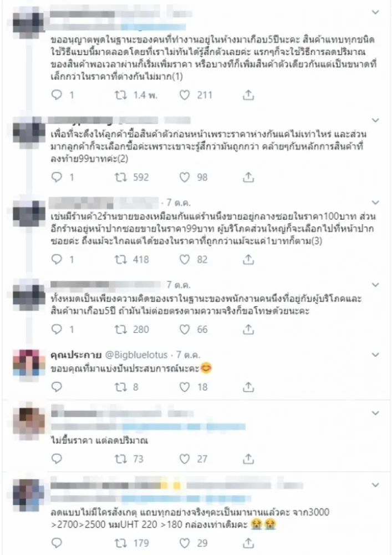This screenshot has height=555, width=392.
Task: Open the tweet text about 99 baht shops
Action: [x=213, y=228]
